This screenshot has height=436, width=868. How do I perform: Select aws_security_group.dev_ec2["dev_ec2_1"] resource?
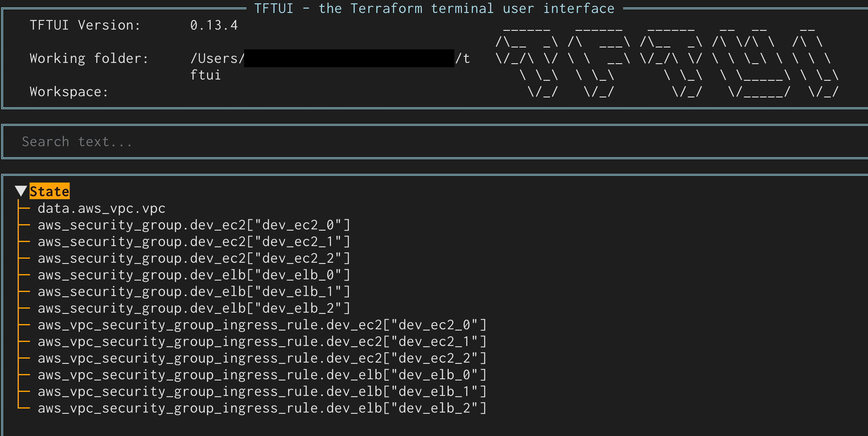point(194,241)
